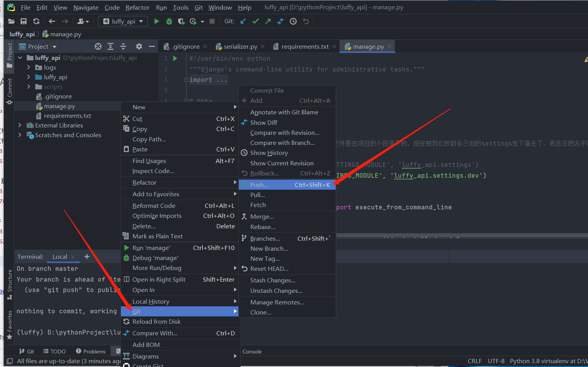This screenshot has height=367, width=588.
Task: Click Collapse All icon in Project panel
Action: coord(123,46)
